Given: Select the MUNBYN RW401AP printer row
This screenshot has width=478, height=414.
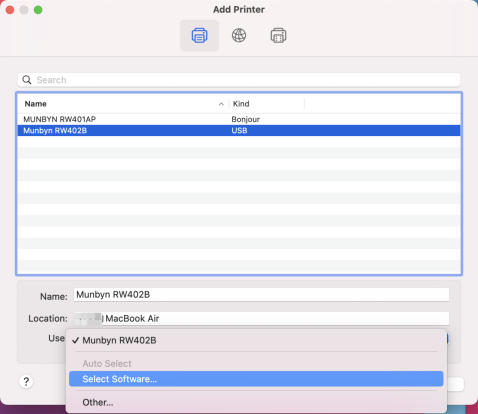Looking at the screenshot, I should 239,119.
